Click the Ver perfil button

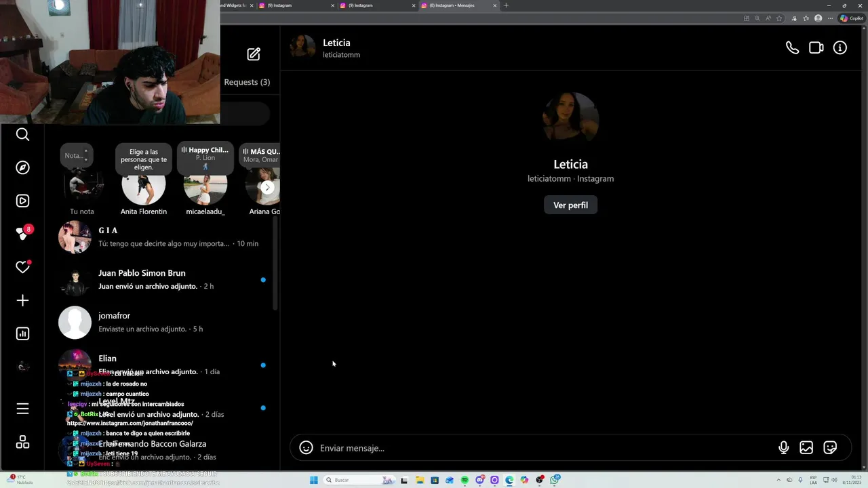(x=570, y=205)
